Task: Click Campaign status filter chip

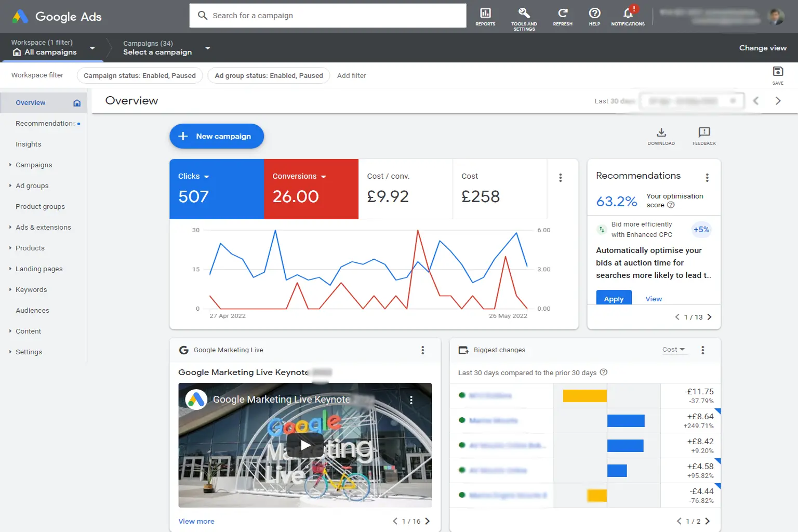Action: (140, 75)
